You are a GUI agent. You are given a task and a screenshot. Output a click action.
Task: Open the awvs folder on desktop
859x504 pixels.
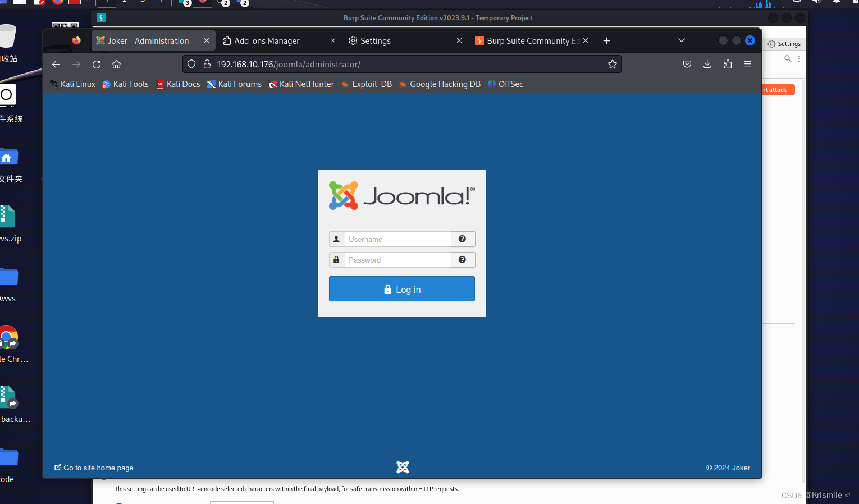[x=8, y=277]
